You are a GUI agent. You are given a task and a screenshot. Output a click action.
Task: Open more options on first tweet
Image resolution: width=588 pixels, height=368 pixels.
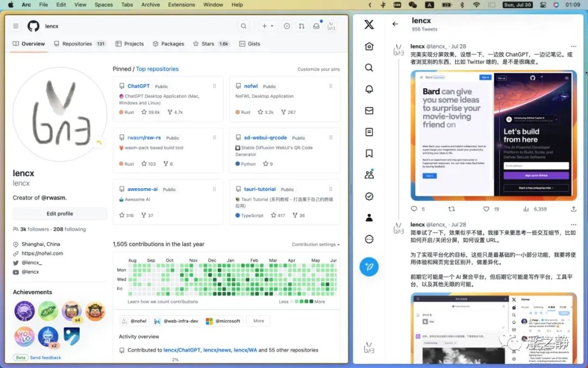click(573, 46)
